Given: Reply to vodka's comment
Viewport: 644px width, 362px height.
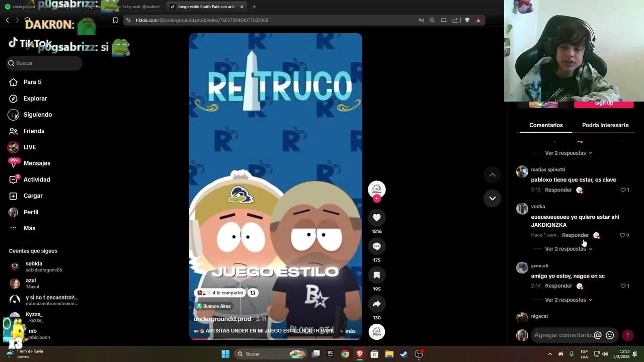Looking at the screenshot, I should tap(575, 235).
